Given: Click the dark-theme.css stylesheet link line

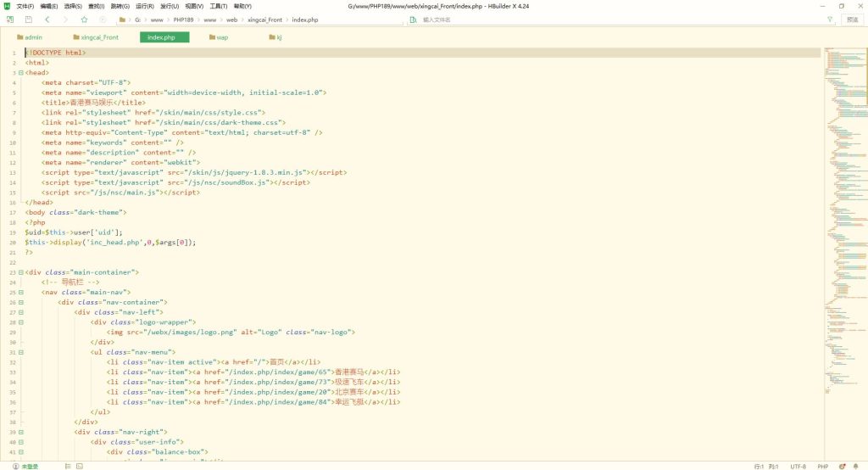Looking at the screenshot, I should click(x=164, y=122).
